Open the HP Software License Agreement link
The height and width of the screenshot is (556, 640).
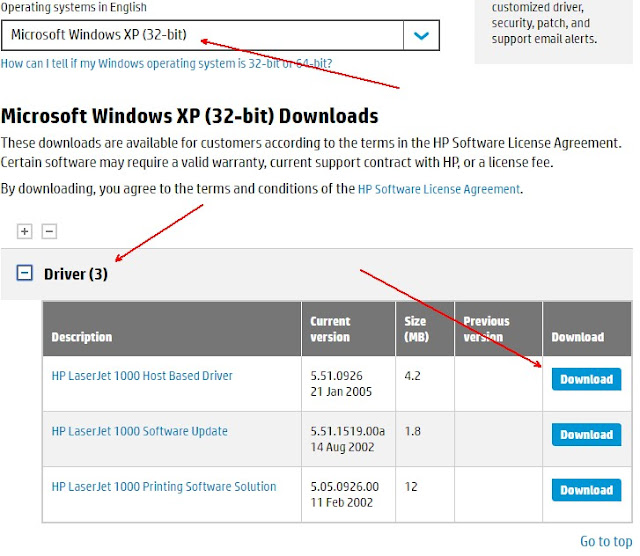click(439, 189)
